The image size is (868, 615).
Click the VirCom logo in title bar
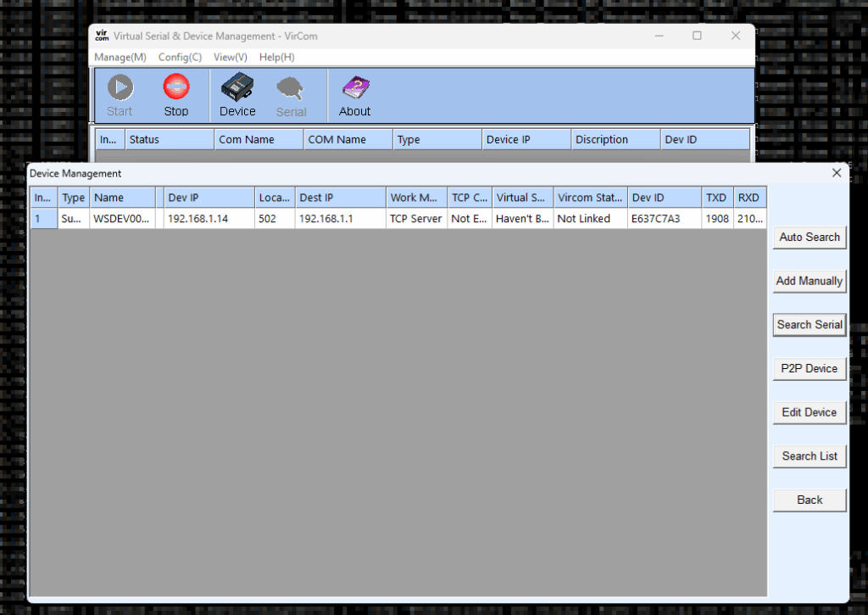(102, 36)
